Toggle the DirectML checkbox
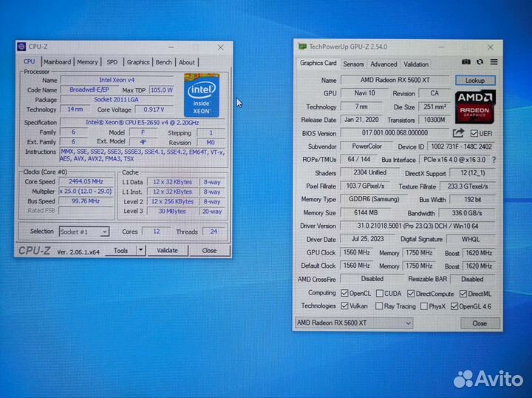 point(463,294)
